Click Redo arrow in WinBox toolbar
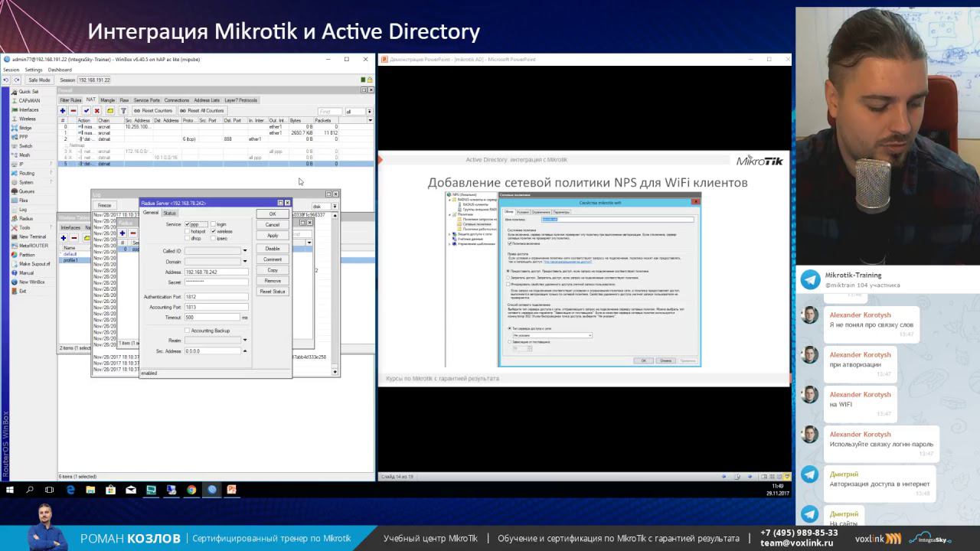Image resolution: width=980 pixels, height=551 pixels. click(15, 80)
